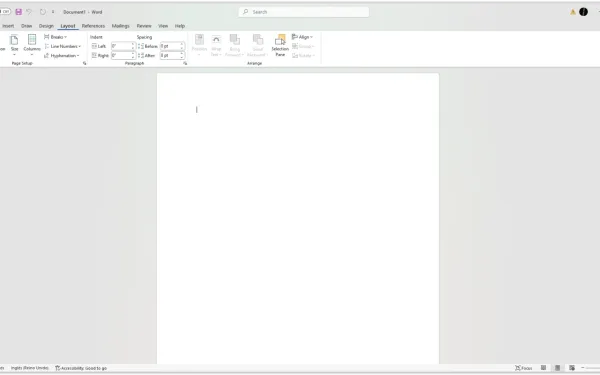The height and width of the screenshot is (375, 600).
Task: Redo the last action
Action: pos(42,12)
